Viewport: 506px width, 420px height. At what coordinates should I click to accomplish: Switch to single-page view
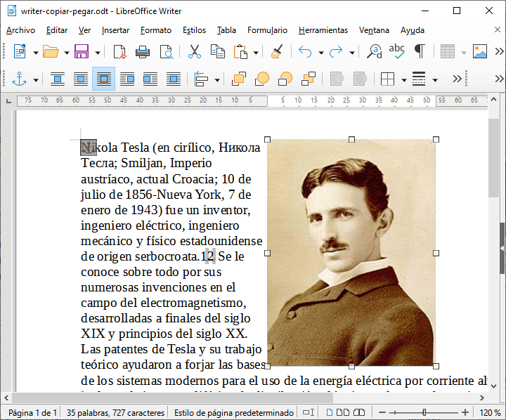point(330,412)
